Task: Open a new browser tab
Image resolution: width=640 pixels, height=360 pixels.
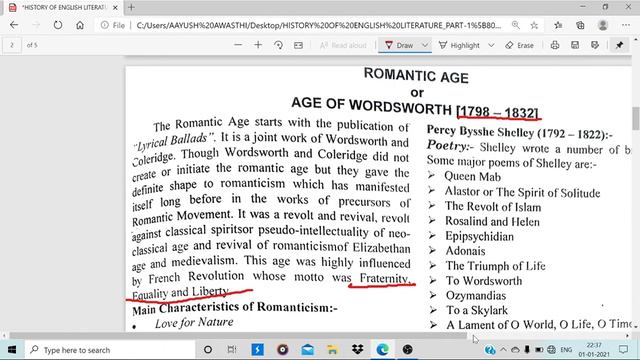Action: (x=131, y=7)
